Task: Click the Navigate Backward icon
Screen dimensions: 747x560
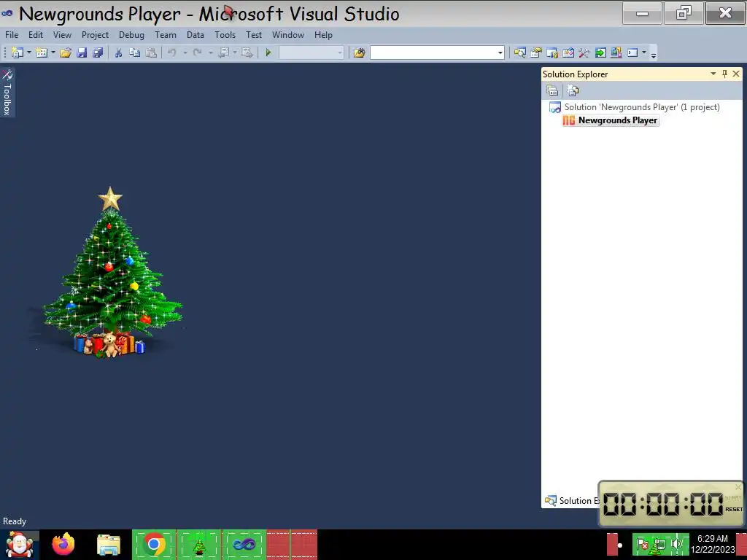Action: [223, 52]
